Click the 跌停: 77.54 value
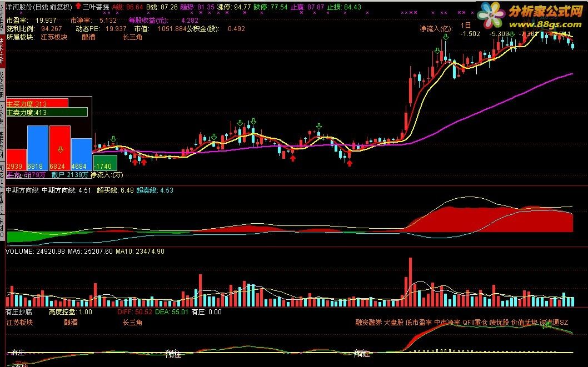The image size is (588, 367). (x=270, y=7)
